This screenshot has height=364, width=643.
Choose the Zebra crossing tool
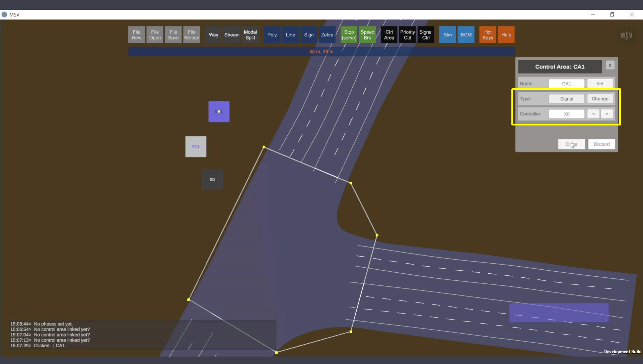coord(327,35)
